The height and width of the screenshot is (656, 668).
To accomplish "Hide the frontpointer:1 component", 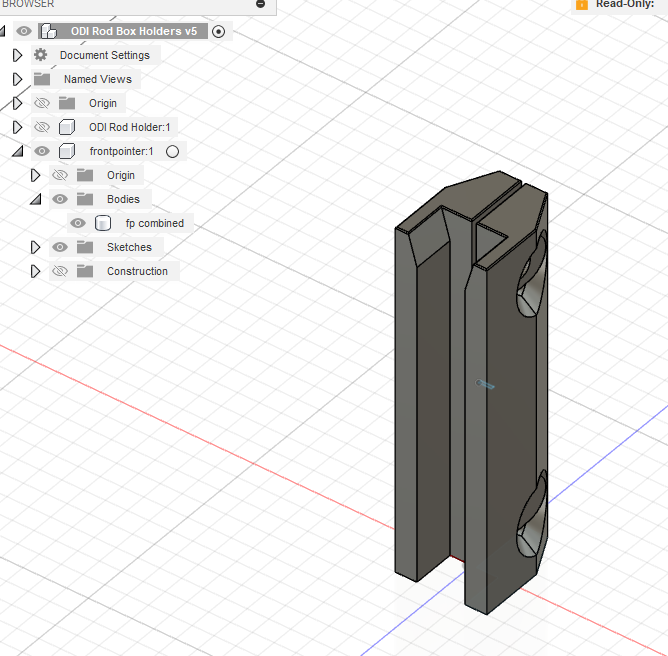I will click(42, 151).
